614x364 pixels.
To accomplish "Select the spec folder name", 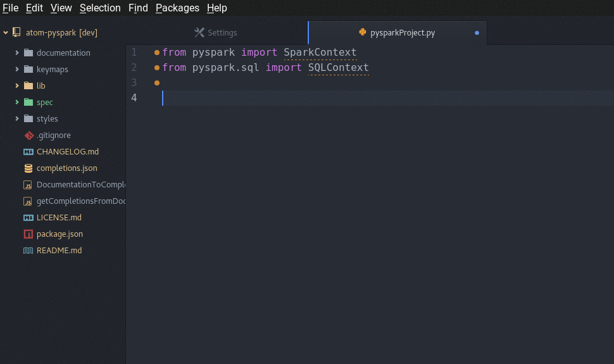I will coord(45,103).
